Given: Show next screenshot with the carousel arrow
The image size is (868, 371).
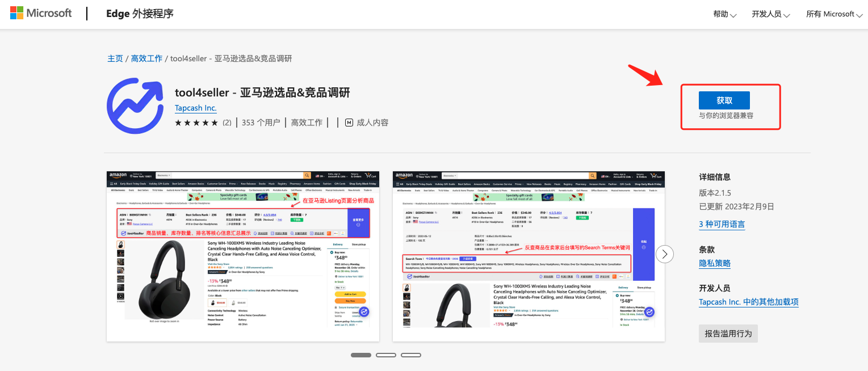Looking at the screenshot, I should click(x=665, y=254).
